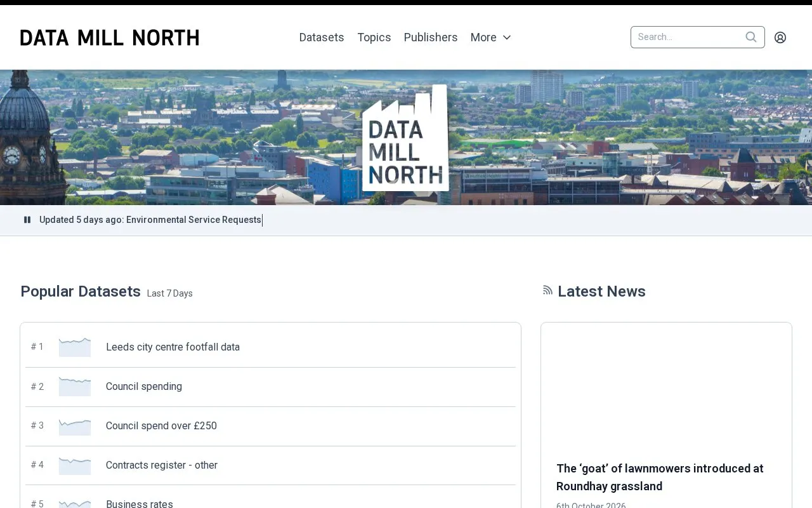Click the Data Mill North header logo
This screenshot has width=812, height=508.
(109, 37)
